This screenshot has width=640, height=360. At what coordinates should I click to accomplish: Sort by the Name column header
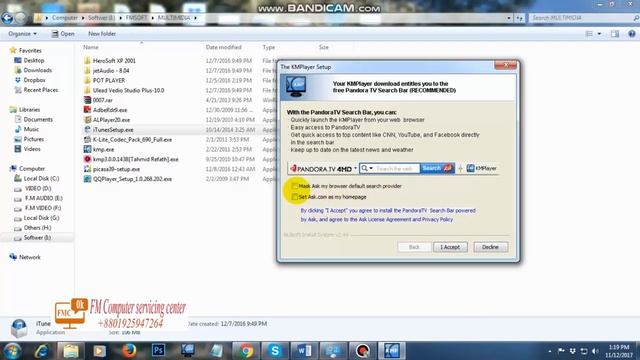(x=91, y=47)
